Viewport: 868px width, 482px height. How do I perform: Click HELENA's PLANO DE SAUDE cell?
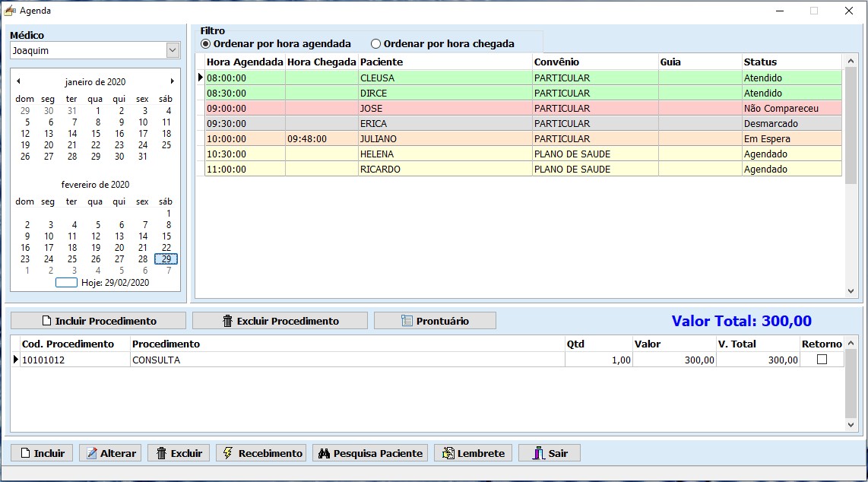click(x=595, y=154)
